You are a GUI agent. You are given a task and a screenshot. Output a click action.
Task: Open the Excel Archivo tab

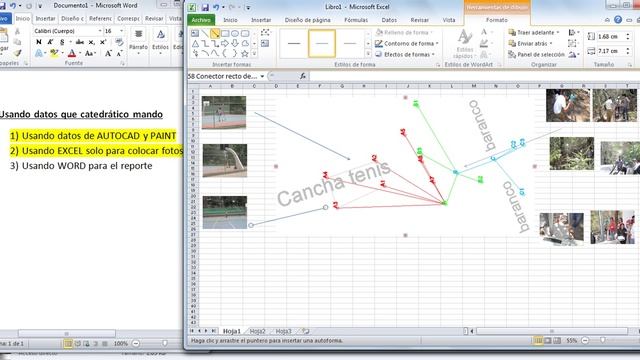coord(201,20)
